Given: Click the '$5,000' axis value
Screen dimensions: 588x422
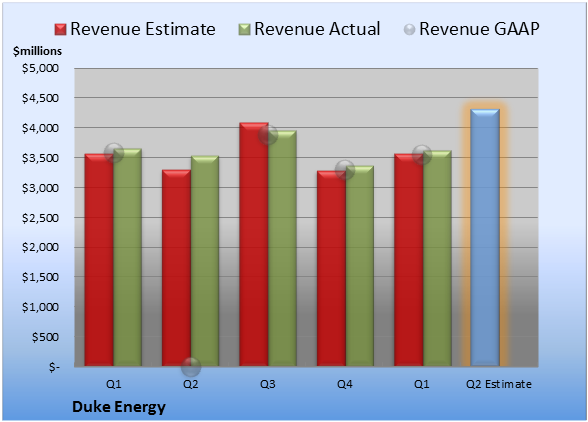Looking at the screenshot, I should point(40,68).
